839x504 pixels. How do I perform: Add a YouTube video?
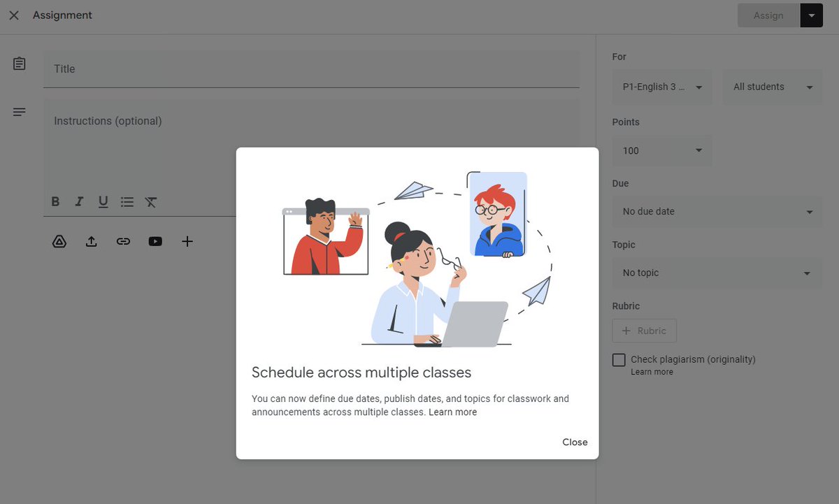coord(155,241)
